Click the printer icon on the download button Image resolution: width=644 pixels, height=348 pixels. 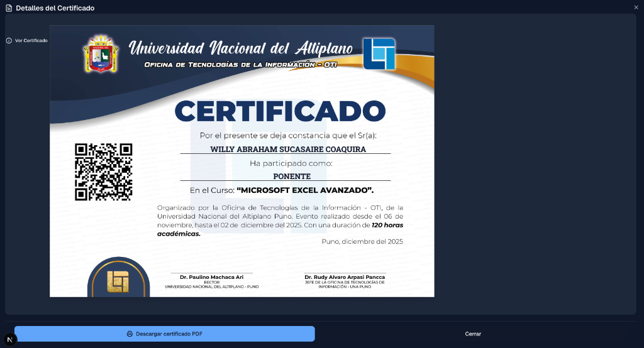(130, 334)
